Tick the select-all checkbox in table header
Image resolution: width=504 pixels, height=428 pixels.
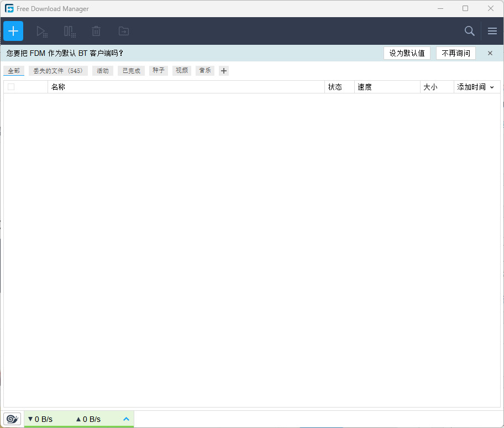11,87
